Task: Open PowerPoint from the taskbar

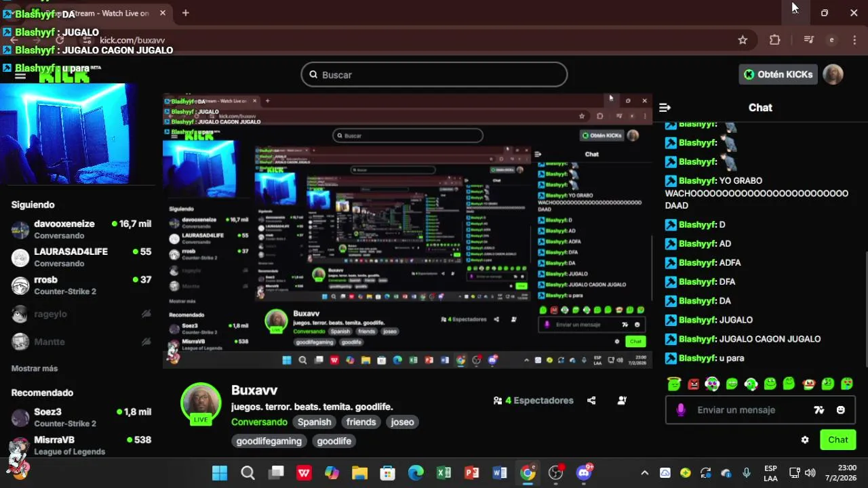Action: click(472, 473)
